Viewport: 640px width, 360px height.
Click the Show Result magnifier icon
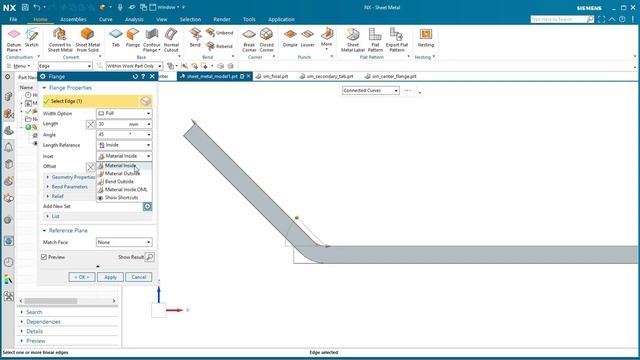pos(150,257)
